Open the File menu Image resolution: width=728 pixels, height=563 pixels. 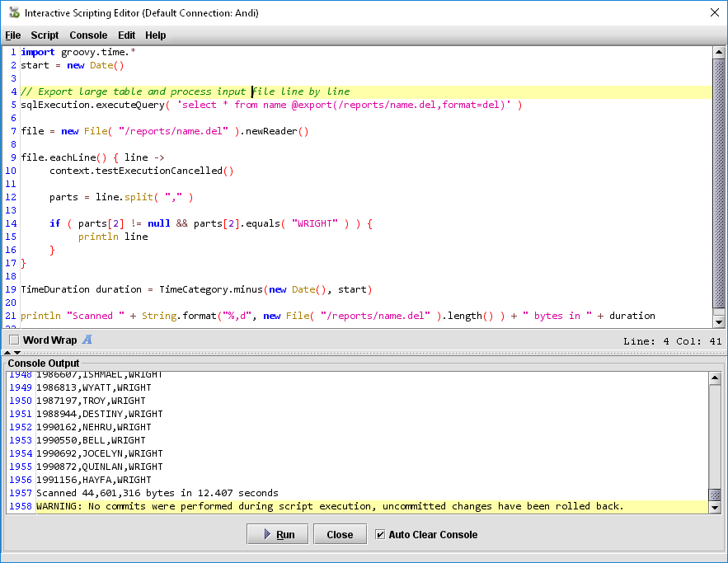click(x=12, y=35)
